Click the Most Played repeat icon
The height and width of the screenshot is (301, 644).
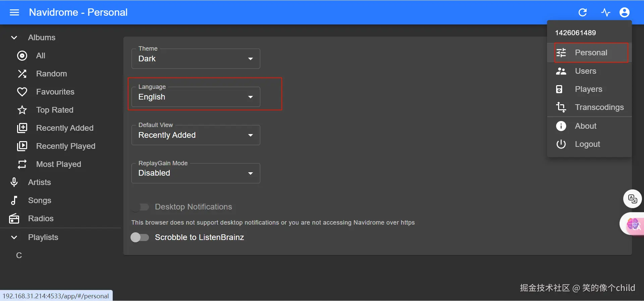(22, 164)
